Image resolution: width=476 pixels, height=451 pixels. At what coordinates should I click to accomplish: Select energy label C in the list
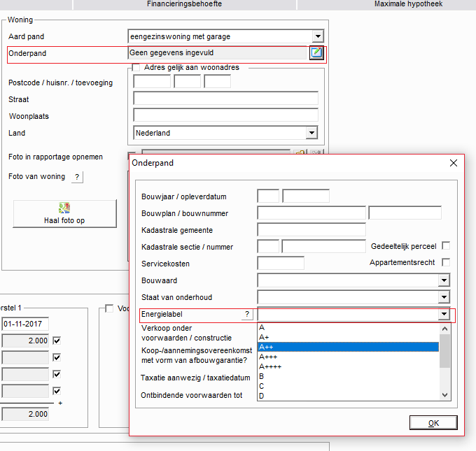click(x=348, y=386)
